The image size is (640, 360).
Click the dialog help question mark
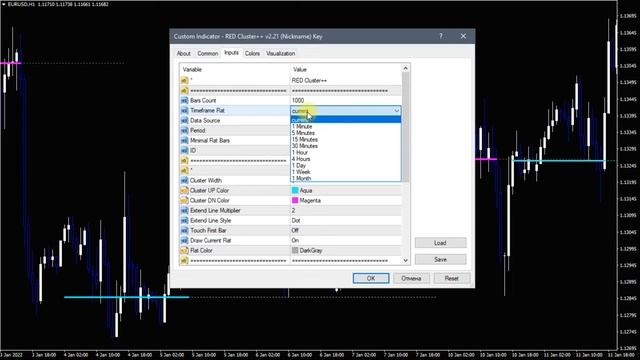(x=441, y=36)
